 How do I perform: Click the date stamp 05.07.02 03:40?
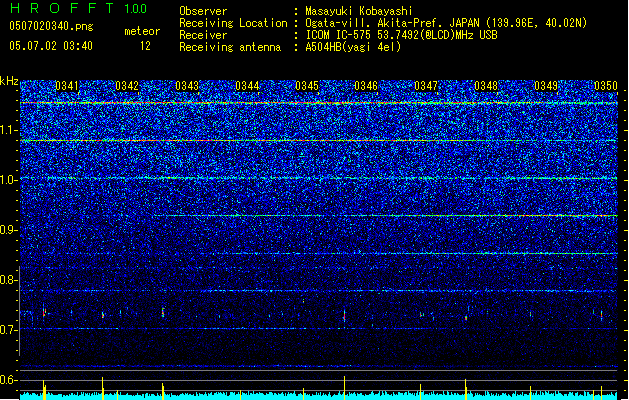click(x=51, y=46)
